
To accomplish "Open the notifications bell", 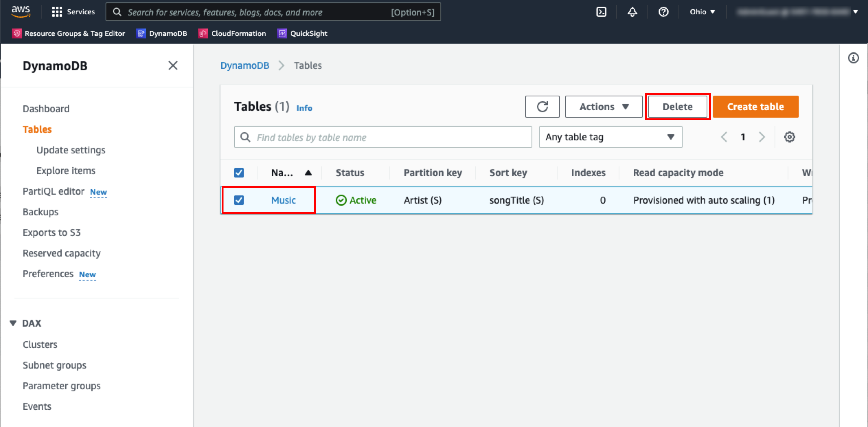I will click(x=632, y=12).
